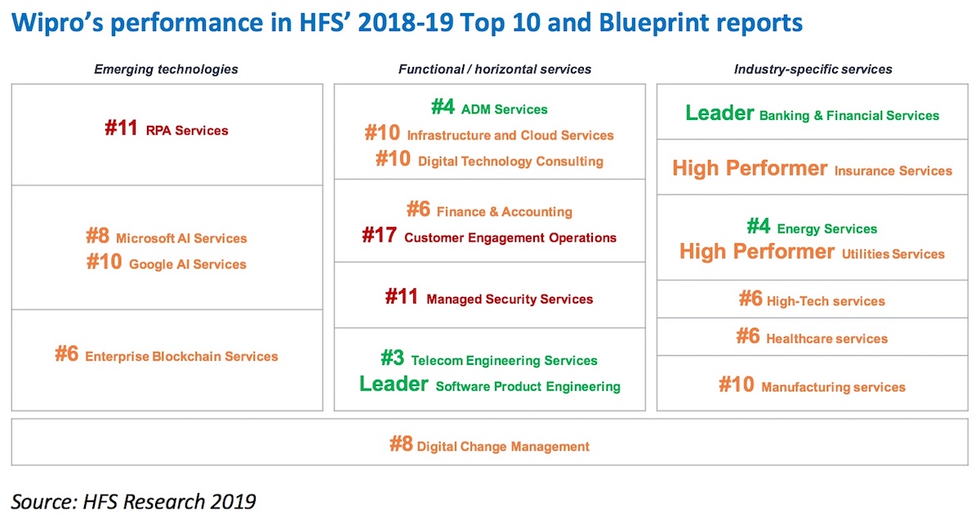Image resolution: width=980 pixels, height=520 pixels.
Task: Click the "#10 Manufacturing services" entry
Action: (812, 385)
